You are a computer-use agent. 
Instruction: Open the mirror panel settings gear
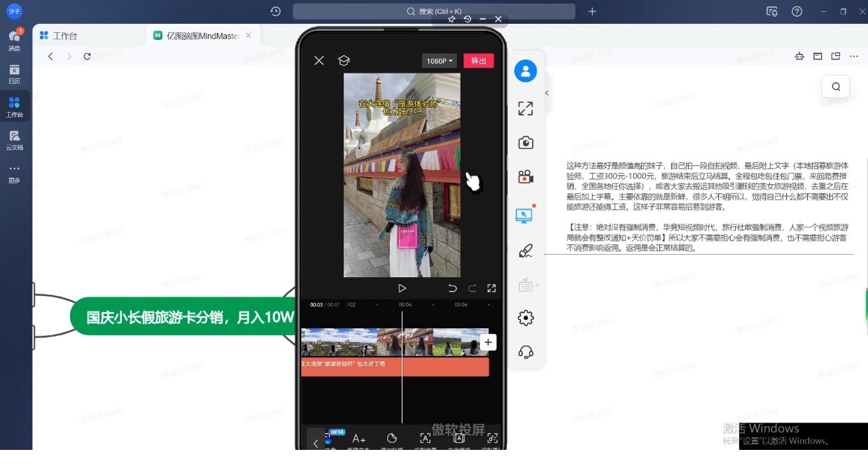point(526,318)
